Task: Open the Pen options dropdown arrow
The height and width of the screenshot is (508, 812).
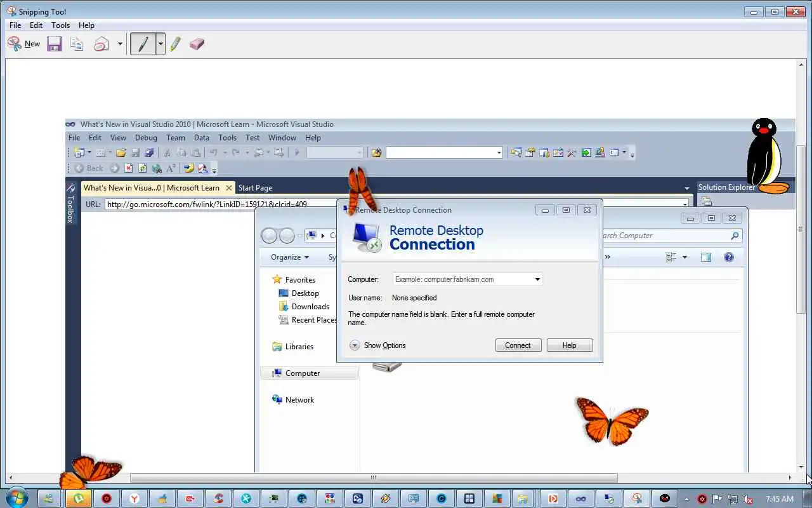Action: click(160, 44)
